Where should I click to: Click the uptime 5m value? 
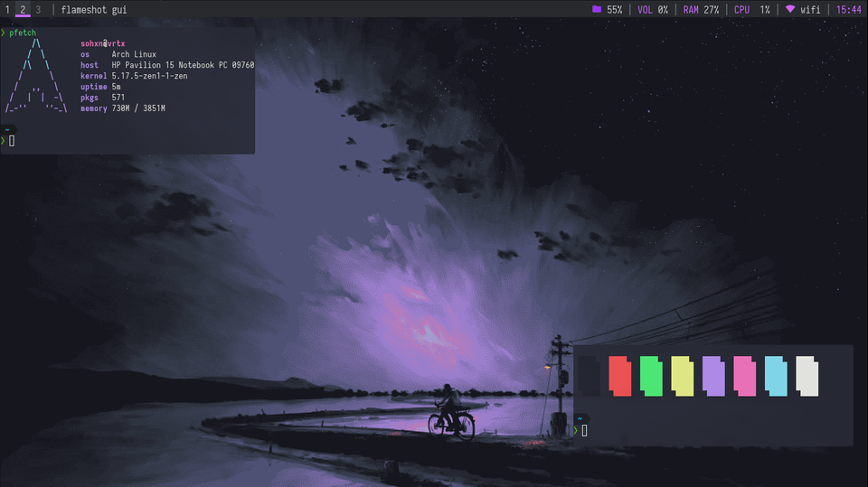(117, 87)
